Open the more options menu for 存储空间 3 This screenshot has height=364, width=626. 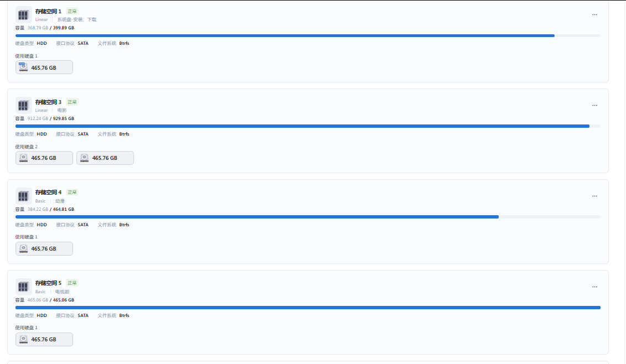pos(594,106)
